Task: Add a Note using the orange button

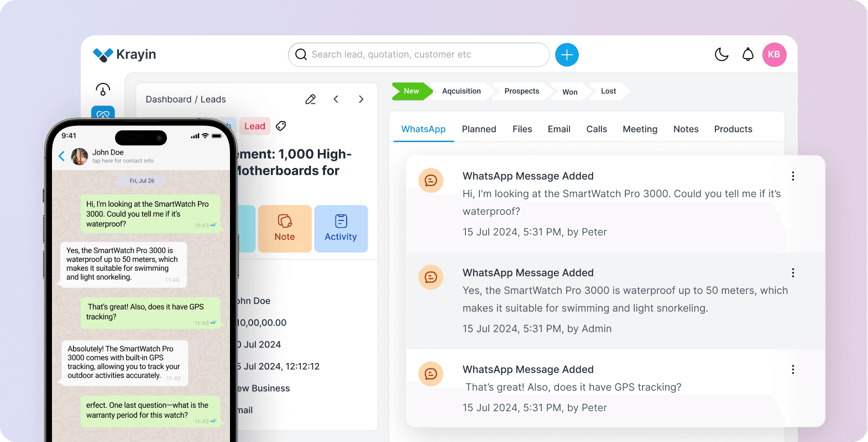Action: click(x=285, y=229)
